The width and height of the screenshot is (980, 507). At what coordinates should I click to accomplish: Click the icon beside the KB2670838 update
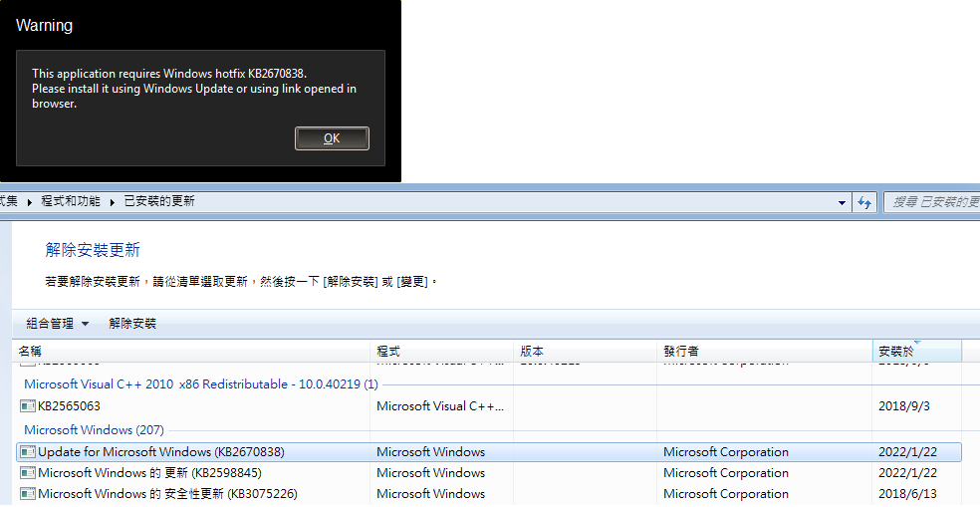28,452
